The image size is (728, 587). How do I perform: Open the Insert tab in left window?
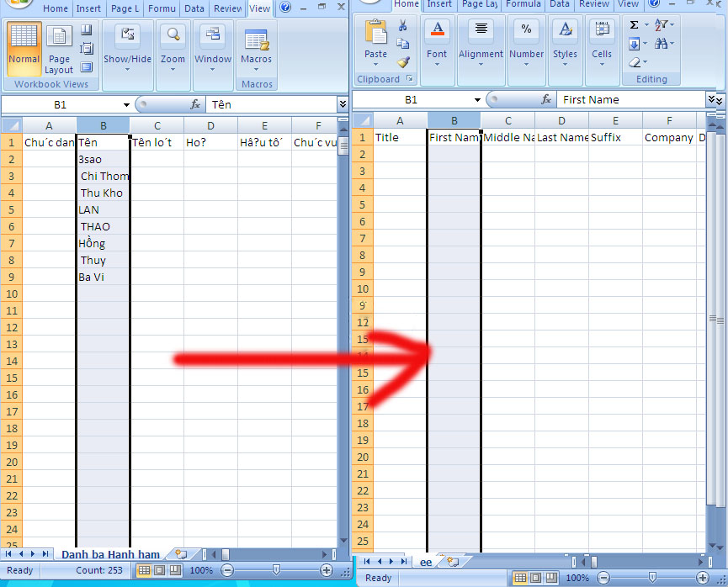pos(88,8)
